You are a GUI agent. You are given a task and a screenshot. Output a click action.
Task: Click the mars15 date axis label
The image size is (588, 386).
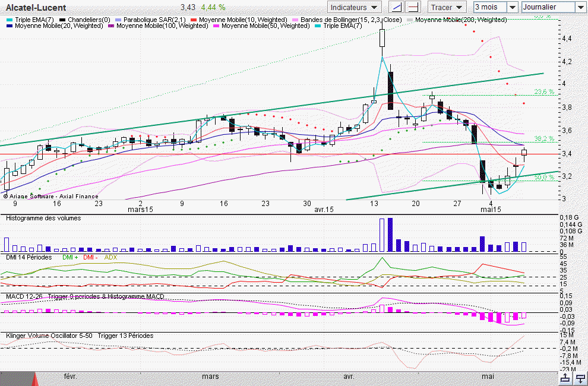click(x=140, y=210)
